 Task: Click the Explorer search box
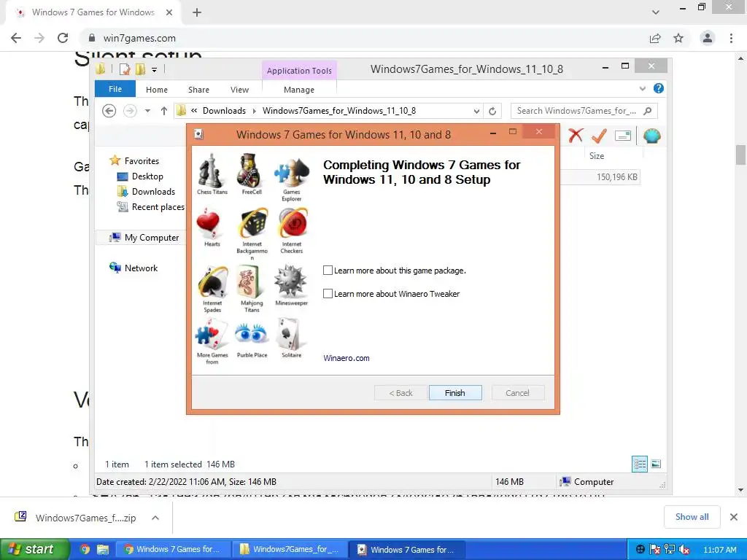point(584,111)
